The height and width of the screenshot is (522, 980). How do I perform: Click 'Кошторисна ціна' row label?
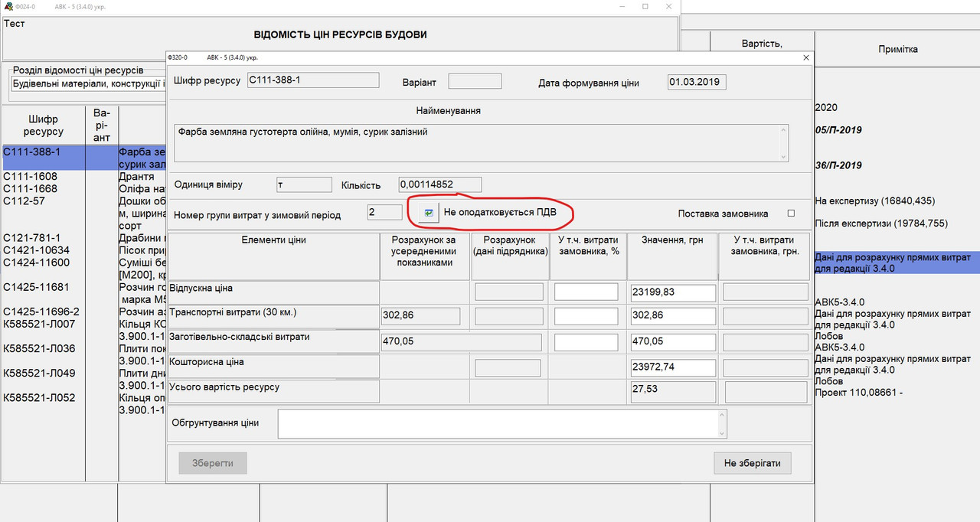206,361
